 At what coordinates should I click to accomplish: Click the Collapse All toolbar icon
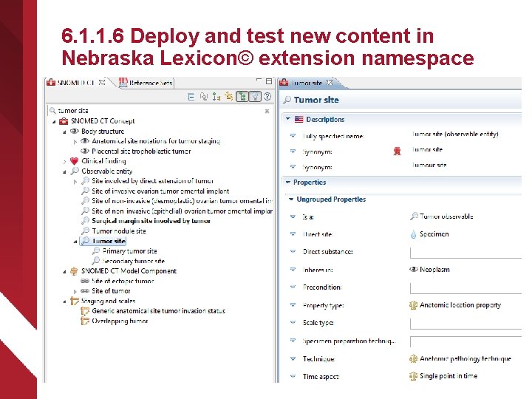click(191, 97)
